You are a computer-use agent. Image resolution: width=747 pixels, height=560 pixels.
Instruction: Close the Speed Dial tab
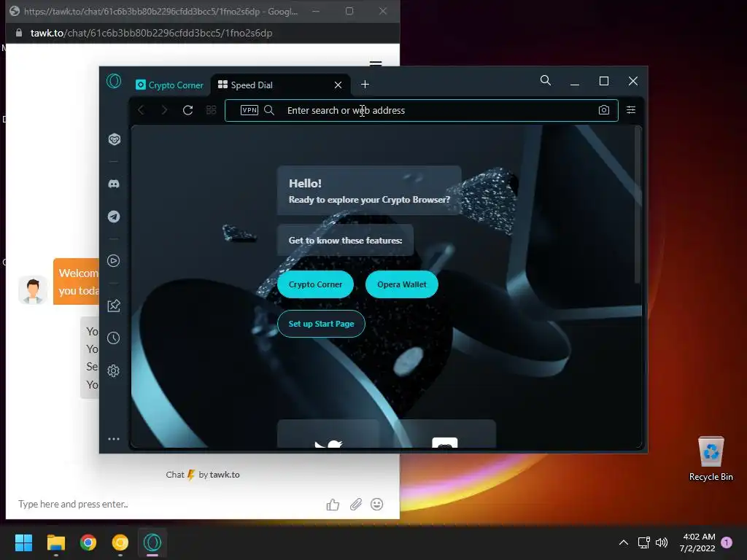(338, 85)
